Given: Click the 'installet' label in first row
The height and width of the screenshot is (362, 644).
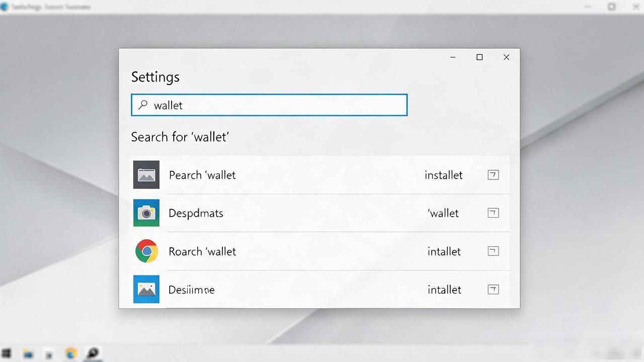Looking at the screenshot, I should (x=443, y=175).
